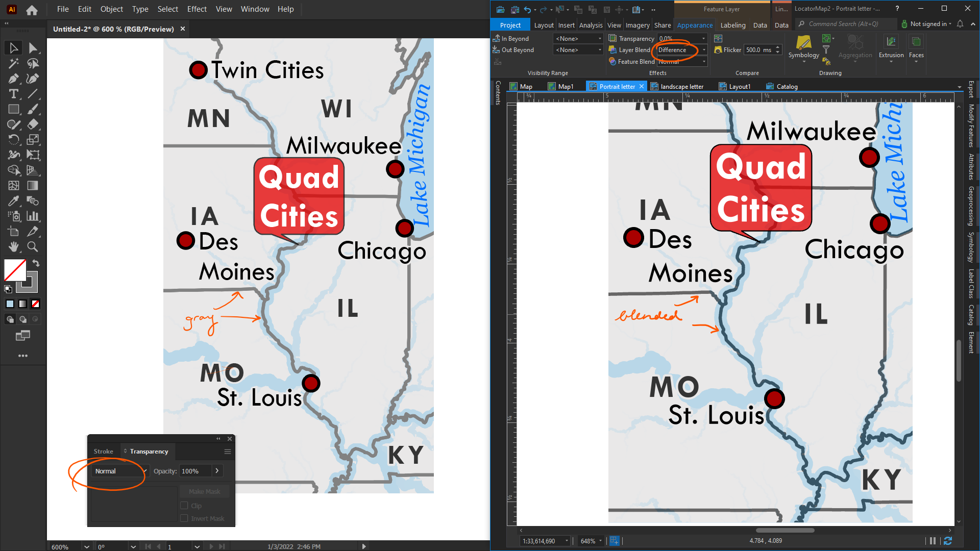Open the Normal blending mode dropdown

121,471
